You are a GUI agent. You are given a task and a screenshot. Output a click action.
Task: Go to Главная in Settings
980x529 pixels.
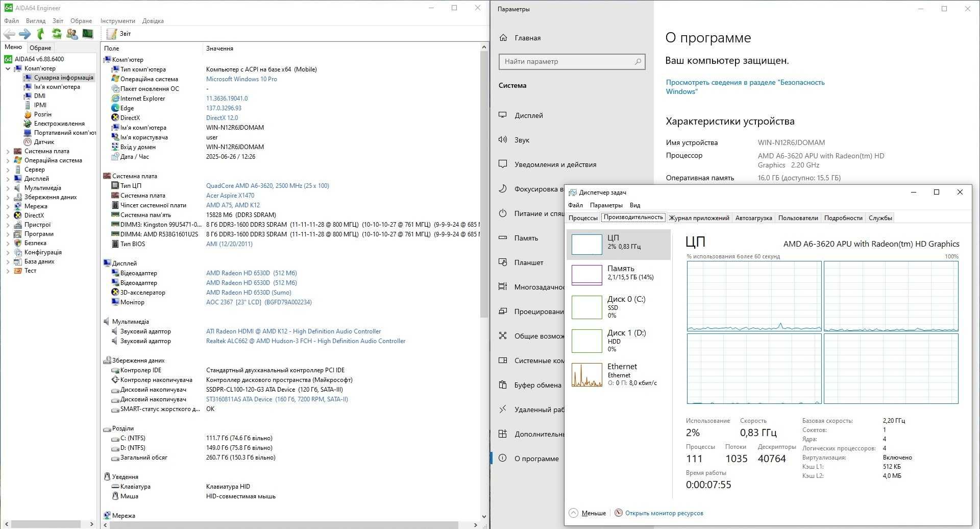(527, 38)
